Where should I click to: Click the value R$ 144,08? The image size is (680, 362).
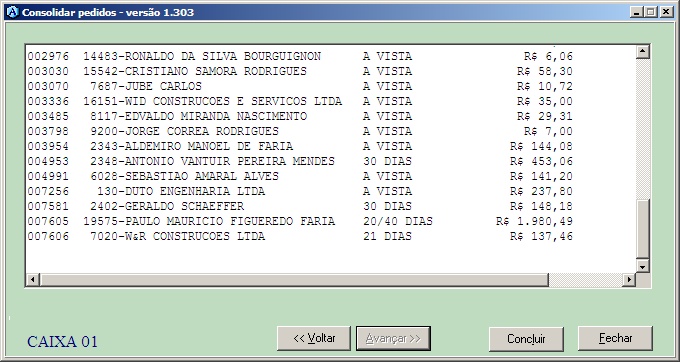tap(541, 146)
